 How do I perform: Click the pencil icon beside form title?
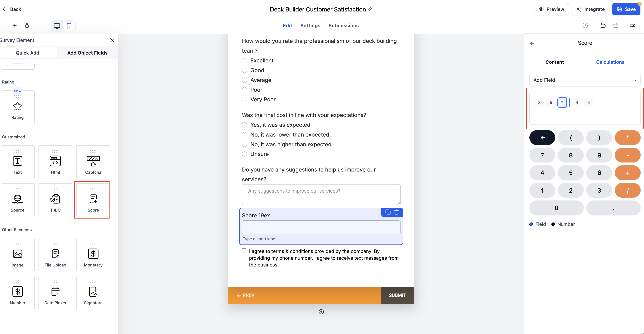coord(370,9)
